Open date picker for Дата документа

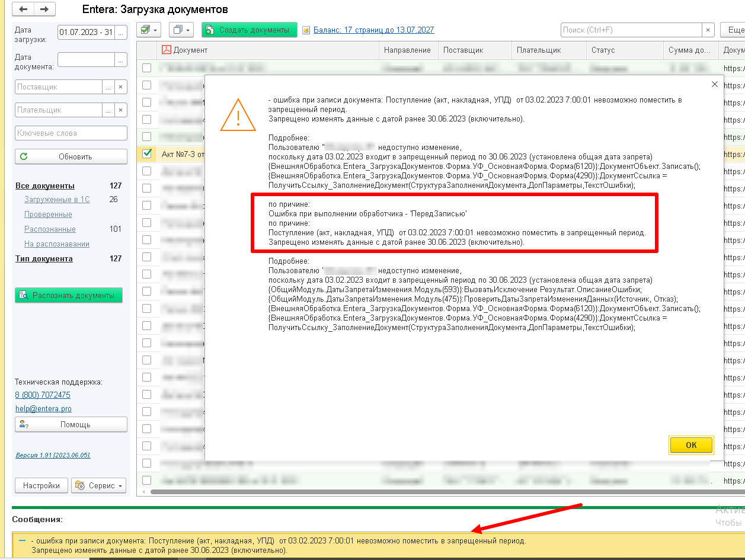pyautogui.click(x=121, y=59)
